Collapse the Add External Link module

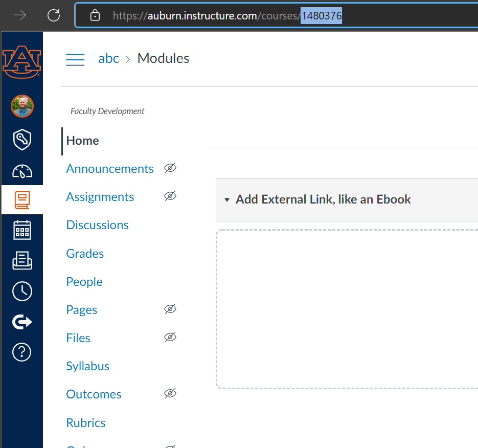(x=227, y=200)
